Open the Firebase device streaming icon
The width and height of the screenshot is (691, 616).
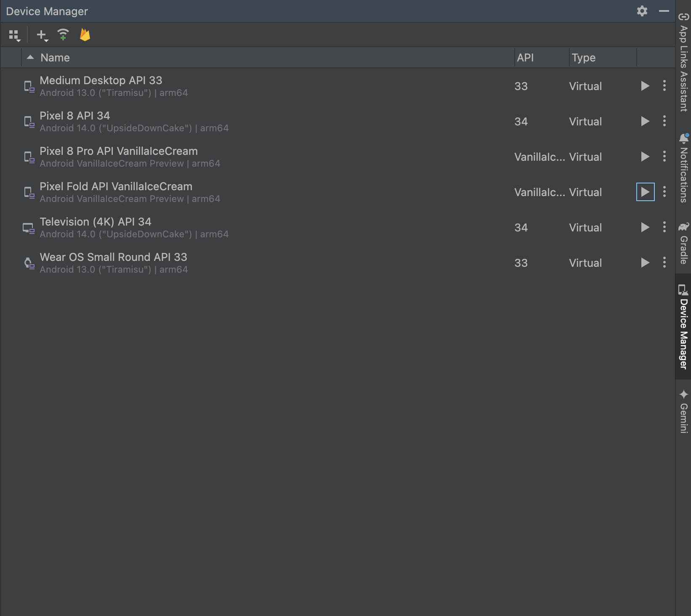point(85,35)
